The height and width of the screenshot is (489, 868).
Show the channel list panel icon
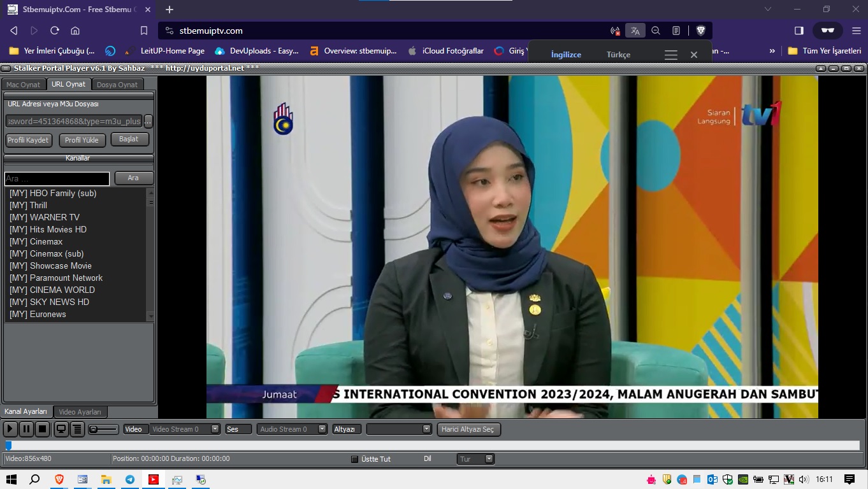[77, 429]
